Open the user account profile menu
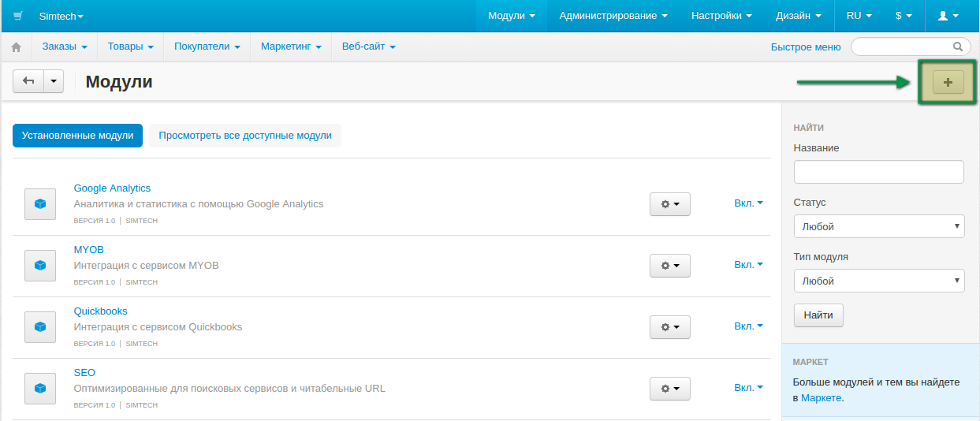This screenshot has height=421, width=980. pos(948,16)
